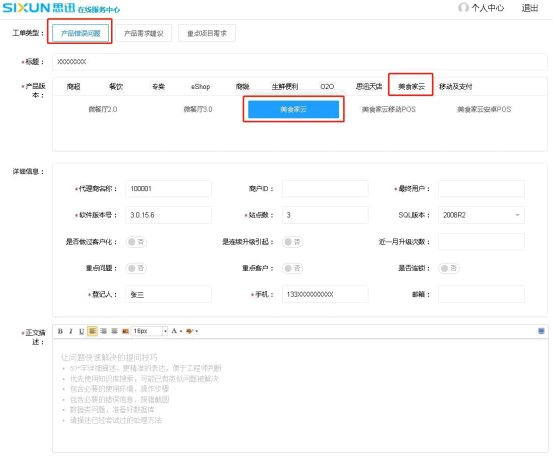Viewport: 554px width, 458px height.
Task: Toggle the 是否做过客户化 switch
Action: coord(136,242)
